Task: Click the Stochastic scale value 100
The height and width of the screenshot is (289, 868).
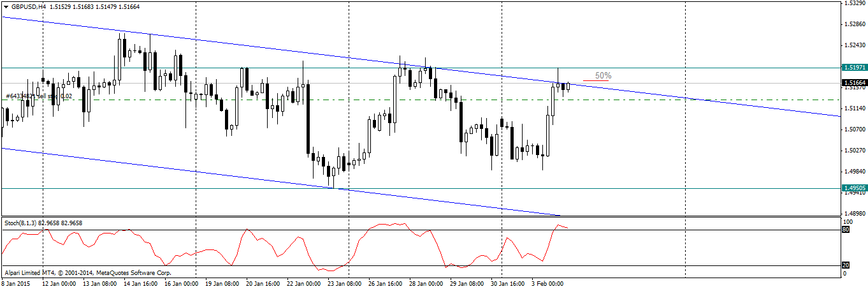Action: click(847, 222)
